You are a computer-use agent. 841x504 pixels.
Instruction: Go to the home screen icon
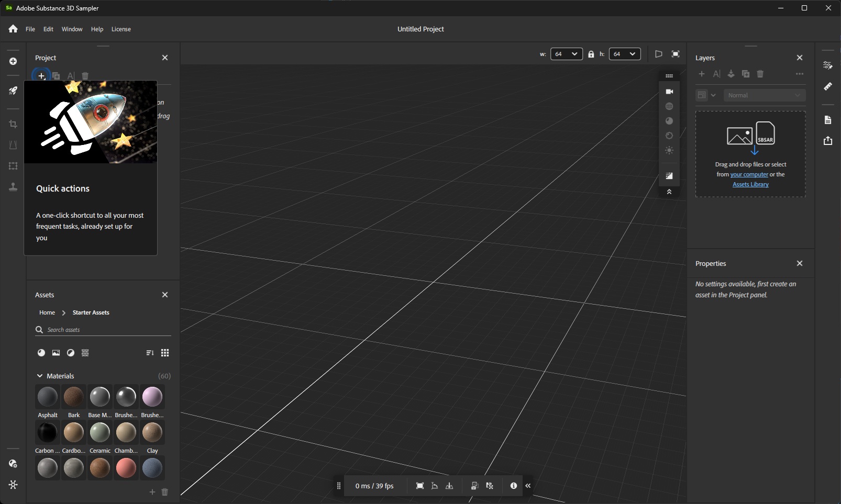click(x=13, y=29)
